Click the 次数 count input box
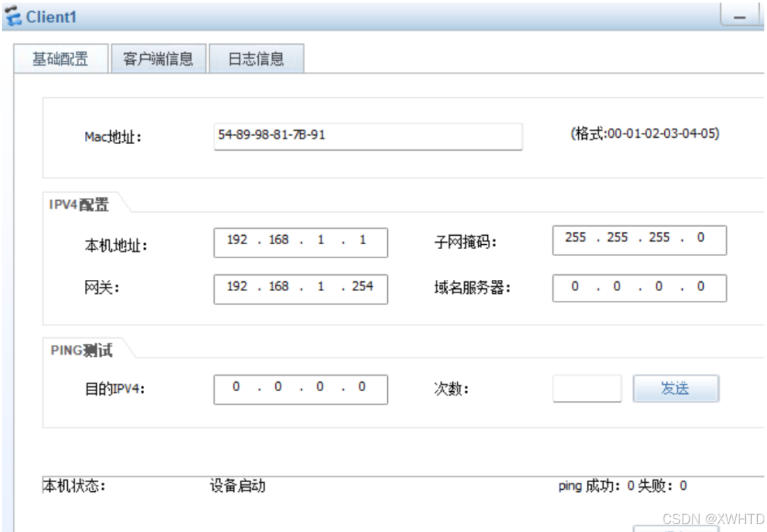 [x=587, y=388]
